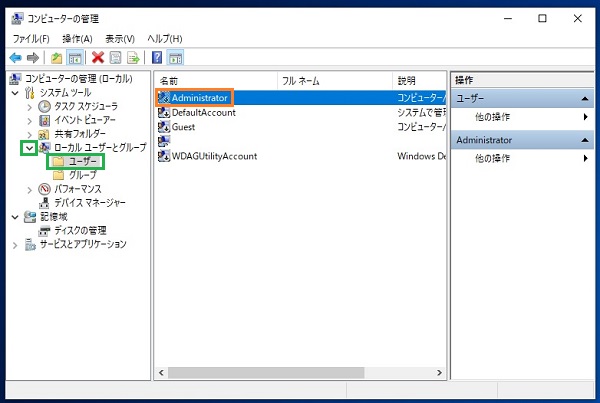600x403 pixels.
Task: Sort by the フル ネーム column header
Action: pos(335,81)
